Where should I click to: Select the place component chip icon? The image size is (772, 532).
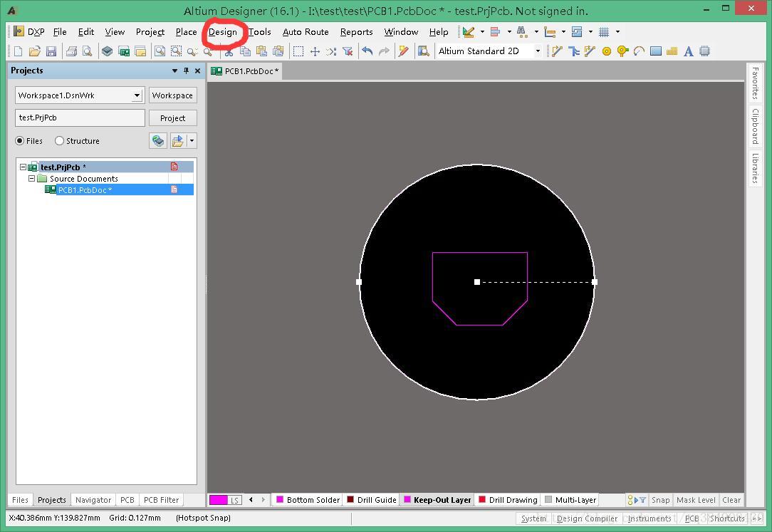point(704,51)
